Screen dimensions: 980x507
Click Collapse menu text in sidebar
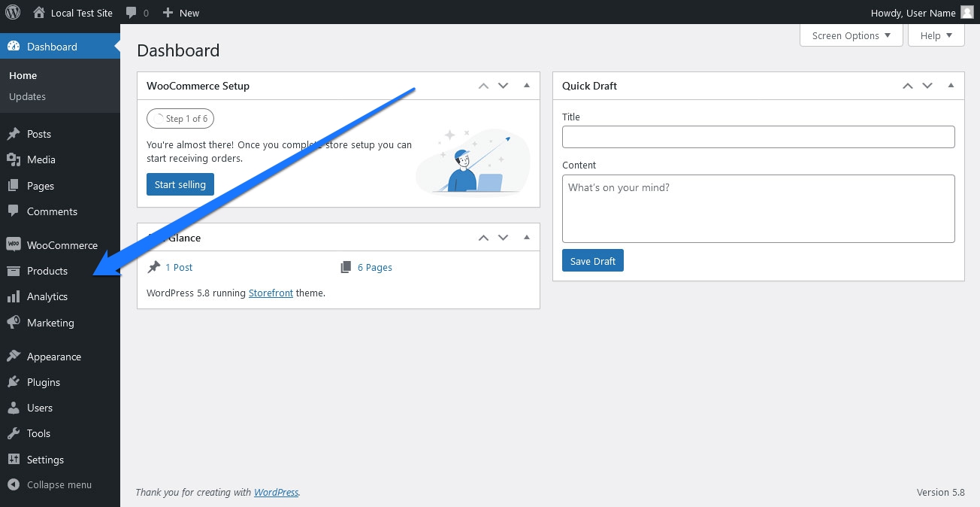coord(59,484)
